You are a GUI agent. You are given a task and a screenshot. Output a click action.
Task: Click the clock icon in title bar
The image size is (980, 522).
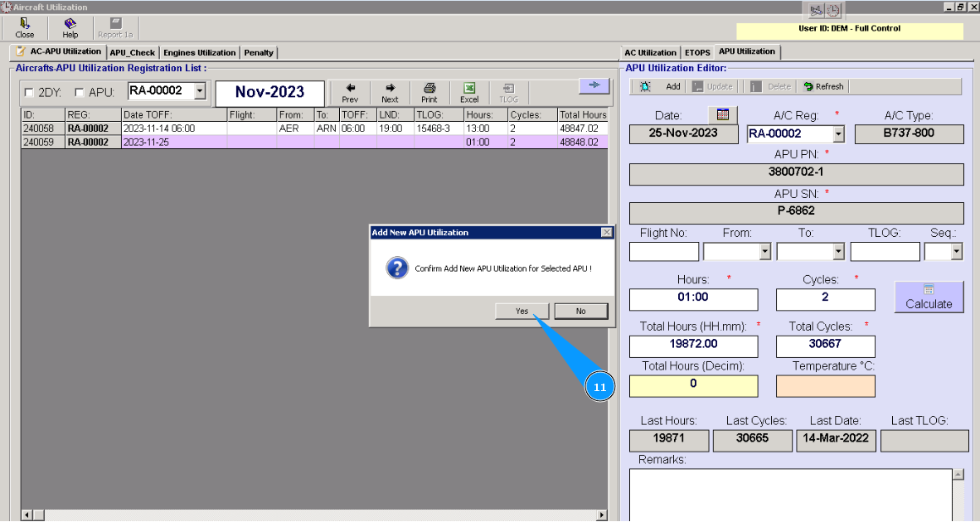coord(833,10)
